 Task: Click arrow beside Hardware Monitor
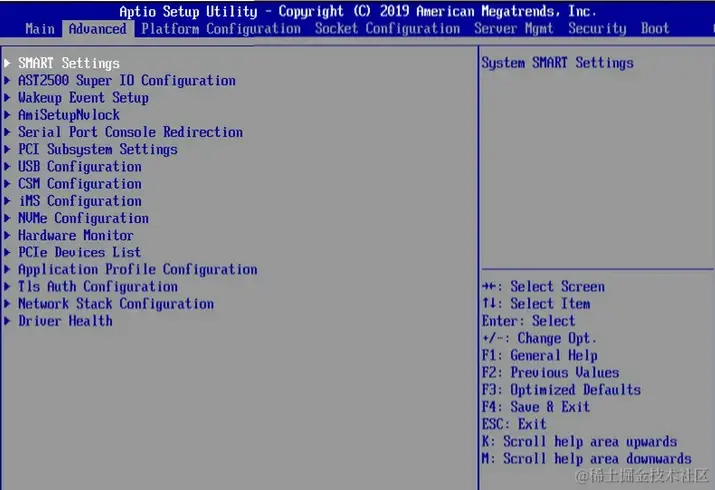pos(7,235)
